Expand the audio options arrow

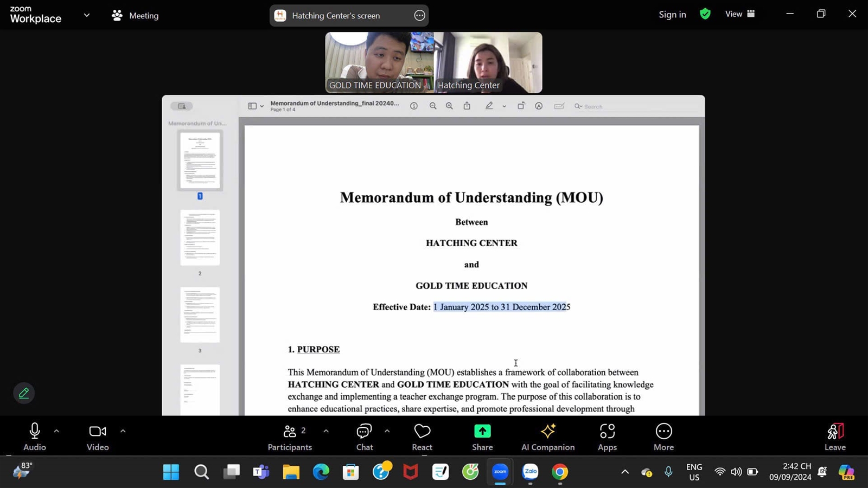pos(56,431)
